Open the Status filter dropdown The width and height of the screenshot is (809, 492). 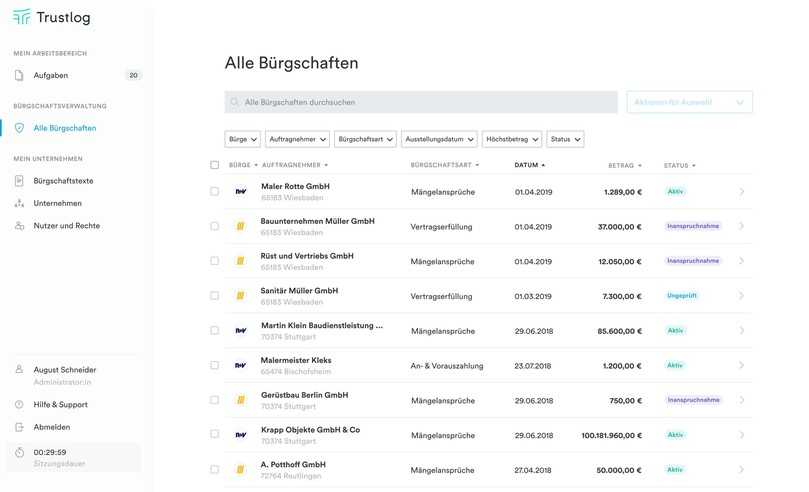(565, 139)
